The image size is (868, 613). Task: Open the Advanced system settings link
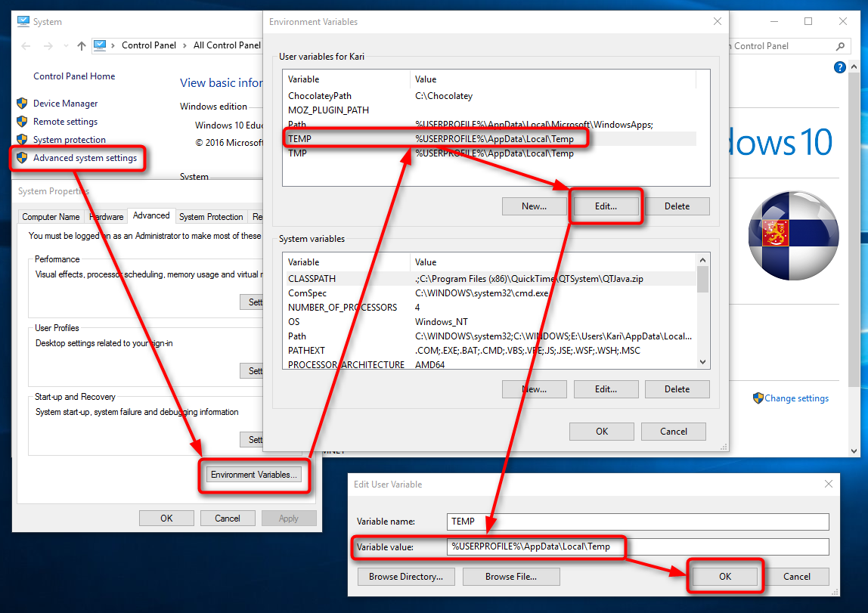[x=85, y=158]
